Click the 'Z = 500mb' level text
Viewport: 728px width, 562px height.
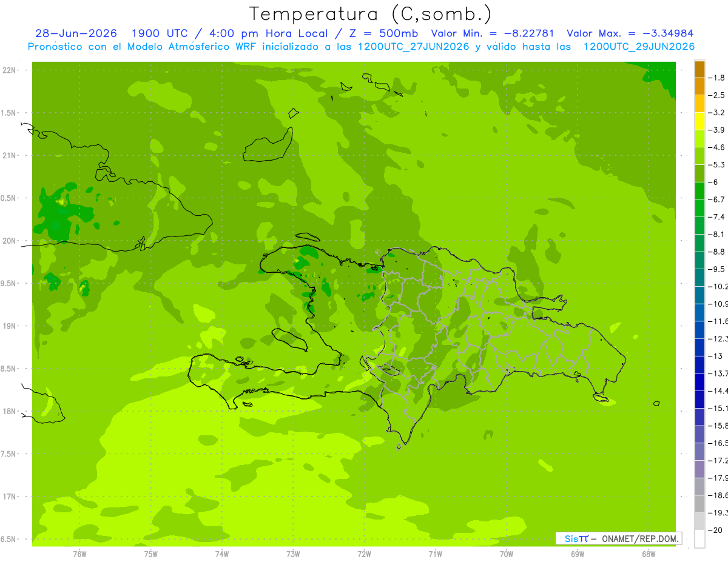[x=380, y=33]
